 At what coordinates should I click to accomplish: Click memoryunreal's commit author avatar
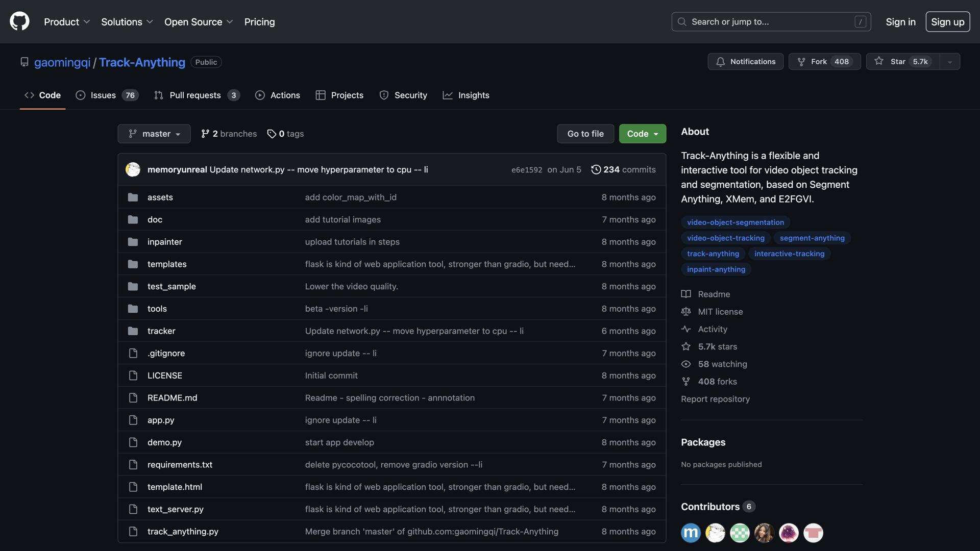click(133, 169)
